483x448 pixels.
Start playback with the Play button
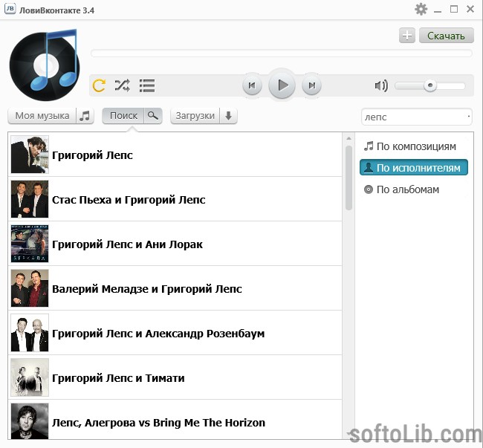[x=282, y=85]
